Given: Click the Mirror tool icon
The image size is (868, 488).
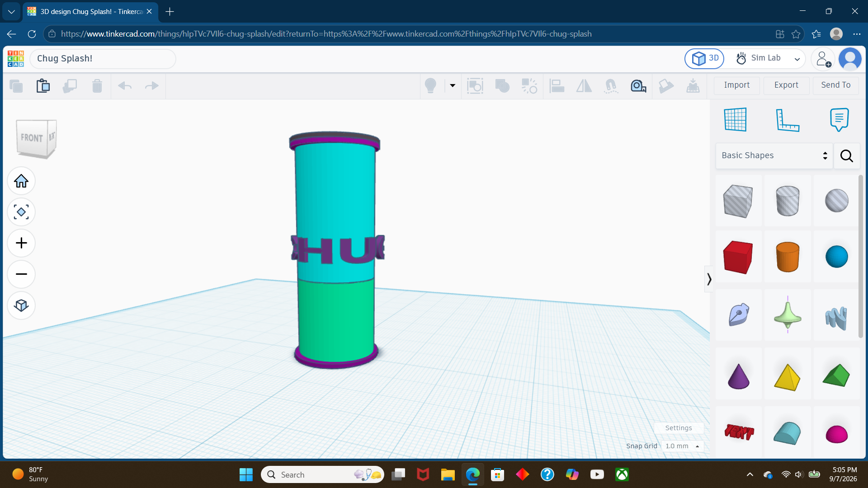Looking at the screenshot, I should click(584, 86).
